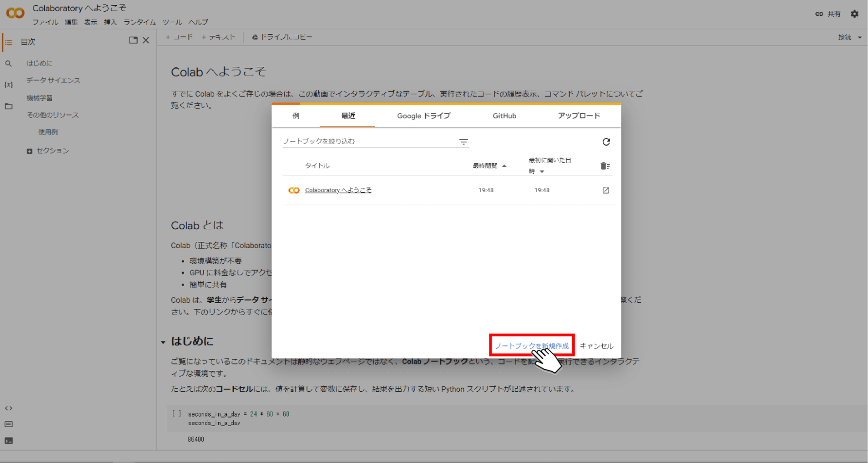The height and width of the screenshot is (463, 868).
Task: Select その他のリソース in table of contents
Action: 53,115
